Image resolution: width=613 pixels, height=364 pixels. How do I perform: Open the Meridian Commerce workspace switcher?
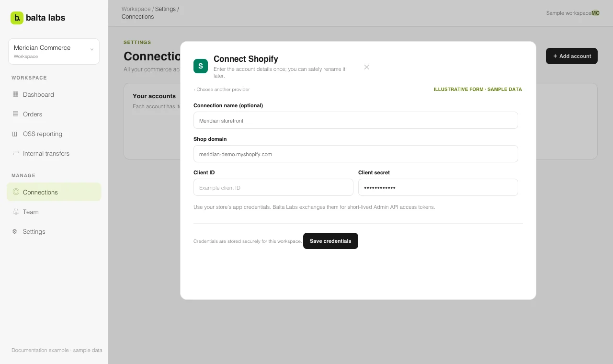pos(54,51)
